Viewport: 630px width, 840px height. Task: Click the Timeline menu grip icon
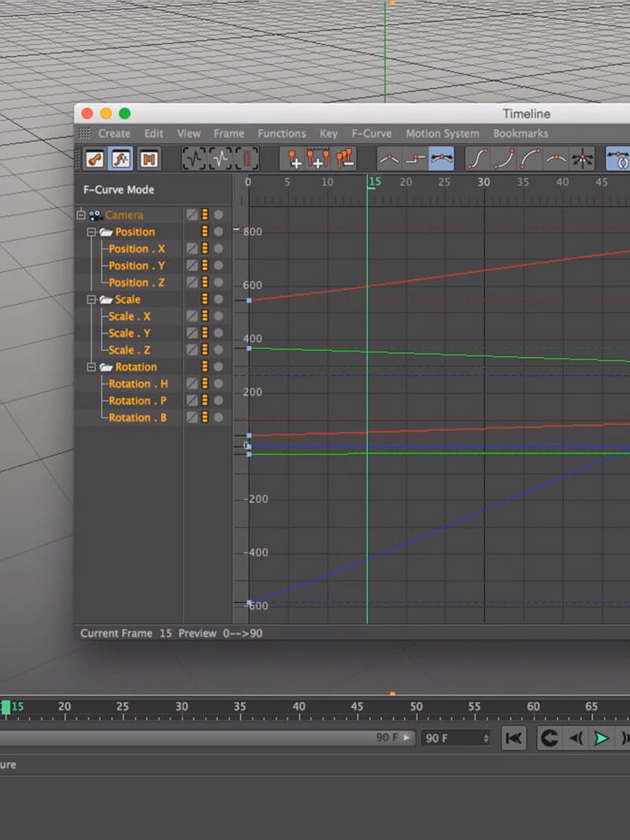[84, 133]
